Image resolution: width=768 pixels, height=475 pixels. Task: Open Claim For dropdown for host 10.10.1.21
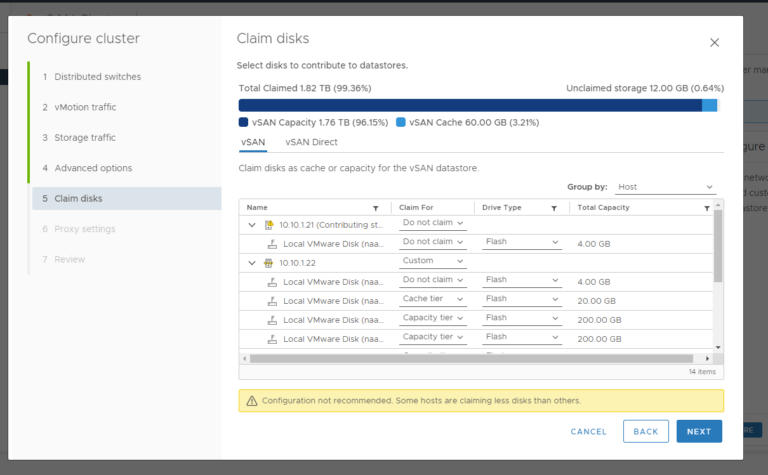(433, 223)
